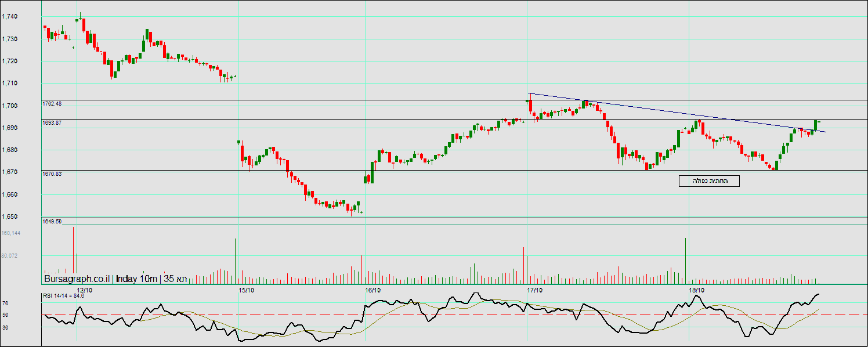Click the 1693.87 price level label
Viewport: 868px width, 347px height.
pyautogui.click(x=52, y=123)
